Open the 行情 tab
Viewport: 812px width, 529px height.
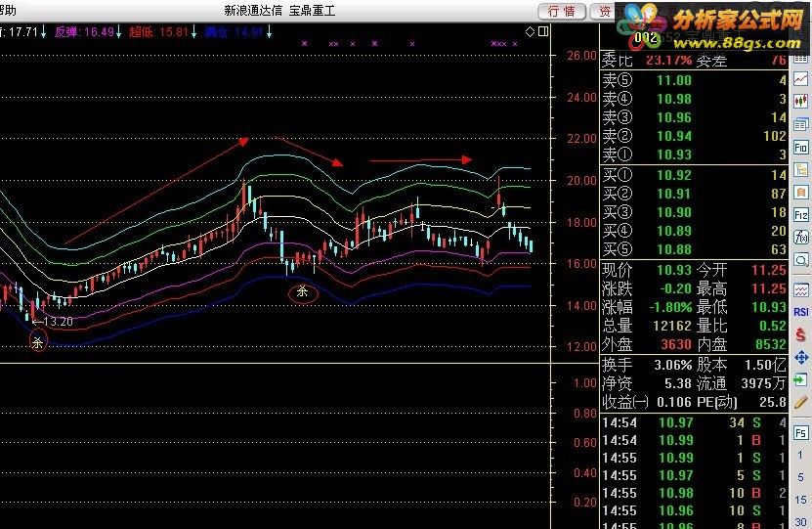562,11
